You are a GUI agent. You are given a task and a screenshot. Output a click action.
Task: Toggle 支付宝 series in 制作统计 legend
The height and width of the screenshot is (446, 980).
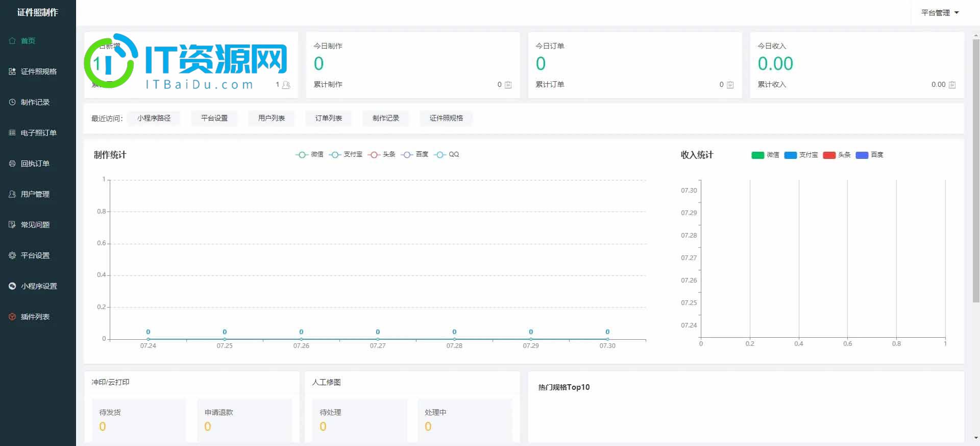[x=346, y=154]
